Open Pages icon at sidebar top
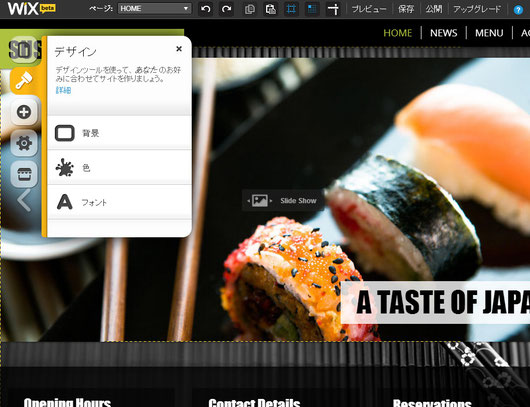 (24, 50)
